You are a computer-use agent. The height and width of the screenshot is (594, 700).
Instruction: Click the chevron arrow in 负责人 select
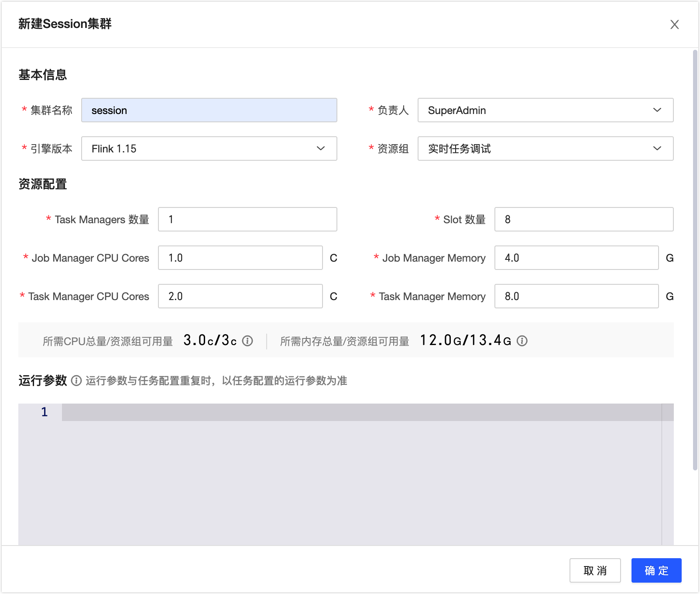[x=657, y=110]
